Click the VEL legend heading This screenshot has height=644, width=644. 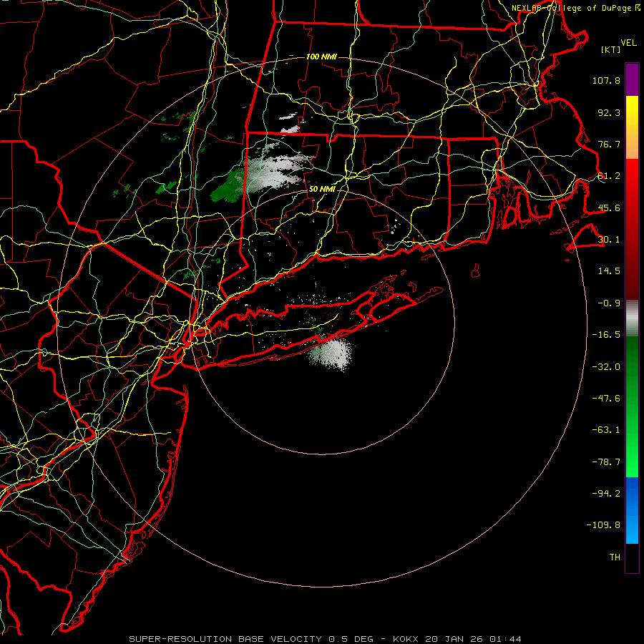[628, 43]
